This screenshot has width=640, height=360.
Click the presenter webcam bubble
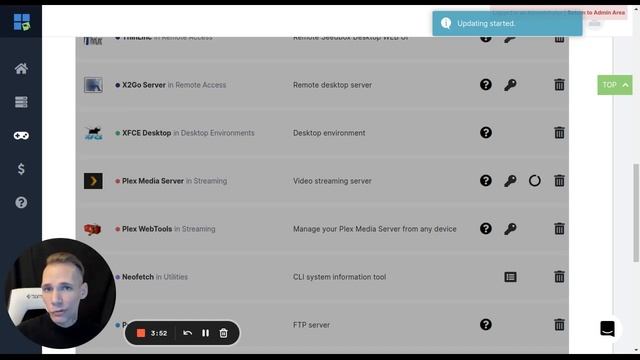click(60, 293)
